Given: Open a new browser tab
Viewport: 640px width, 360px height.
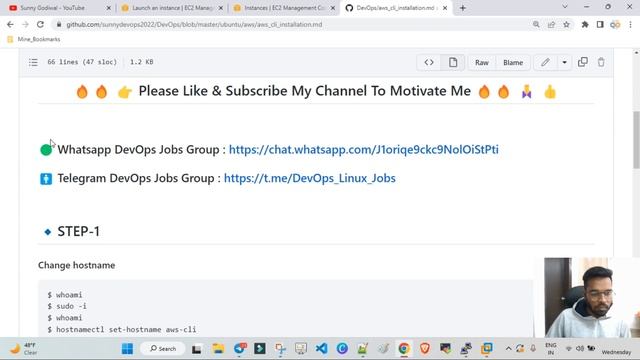Looking at the screenshot, I should tap(462, 8).
